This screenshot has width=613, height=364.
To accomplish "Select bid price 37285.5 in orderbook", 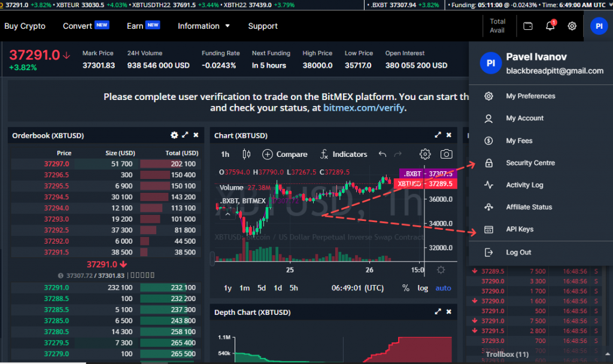I will (x=57, y=310).
